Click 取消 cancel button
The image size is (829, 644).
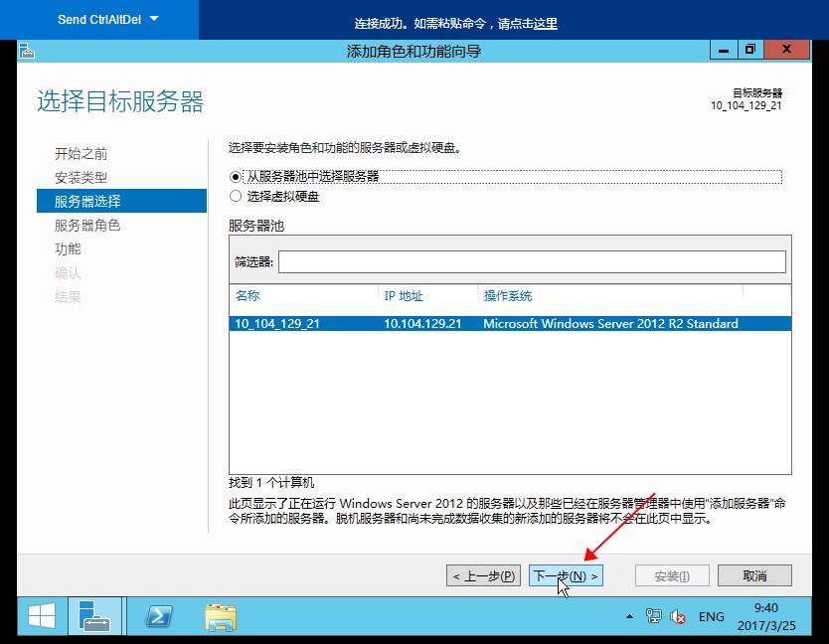click(x=754, y=575)
